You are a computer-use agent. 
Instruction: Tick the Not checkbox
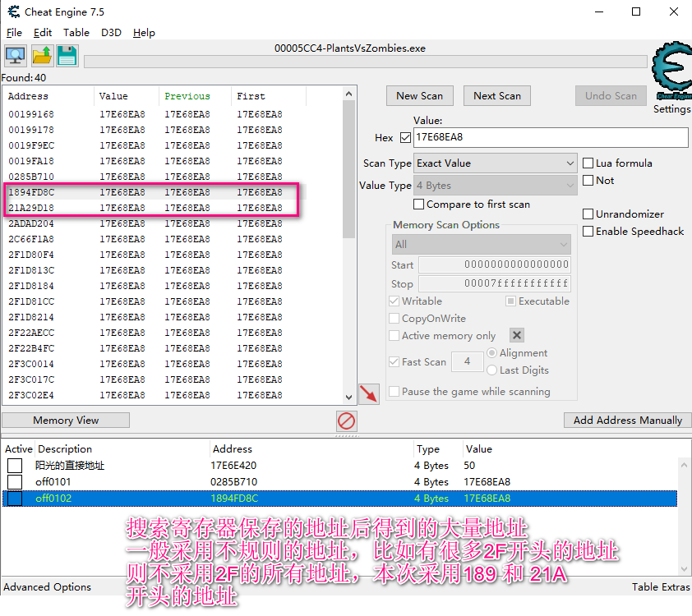coord(588,181)
